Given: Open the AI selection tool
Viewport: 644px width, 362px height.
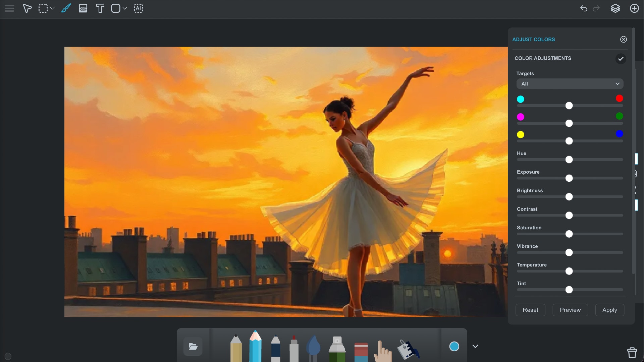Looking at the screenshot, I should click(x=139, y=8).
